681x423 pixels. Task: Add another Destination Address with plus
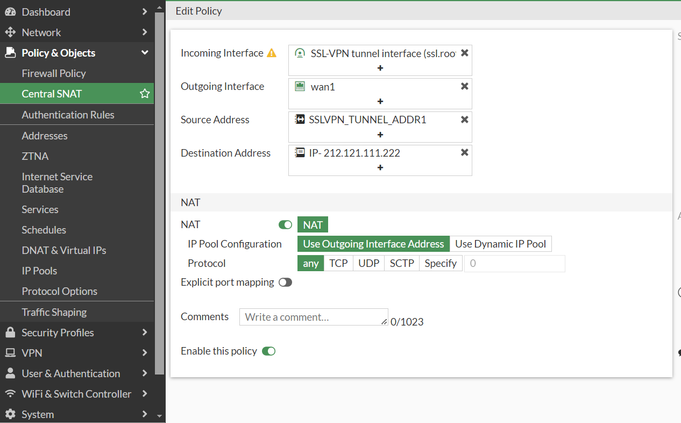[380, 167]
